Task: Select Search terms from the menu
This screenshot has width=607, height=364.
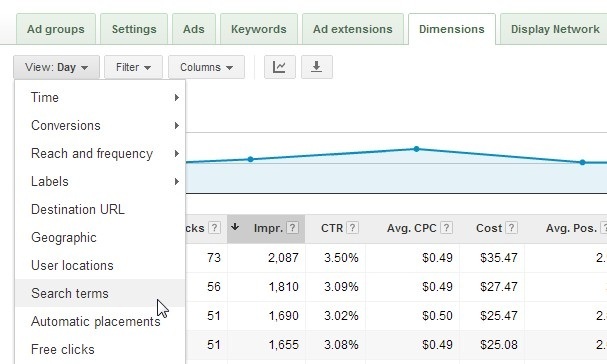Action: (100, 293)
